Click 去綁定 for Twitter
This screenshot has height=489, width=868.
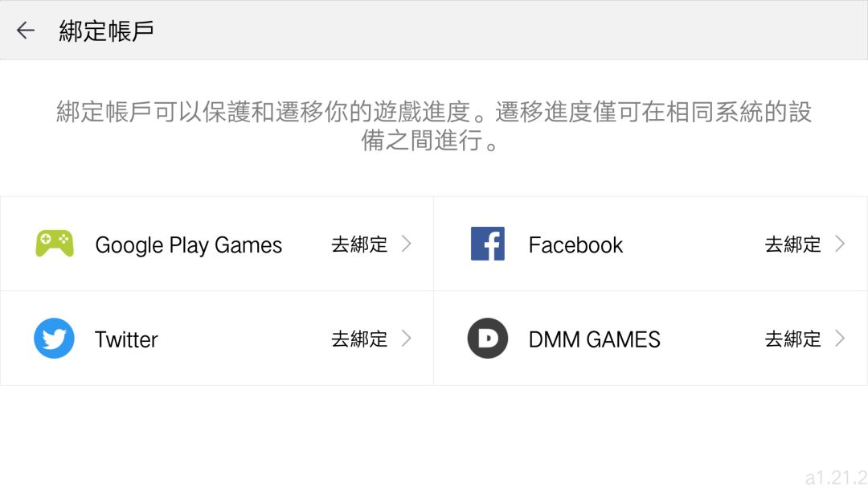tap(359, 339)
